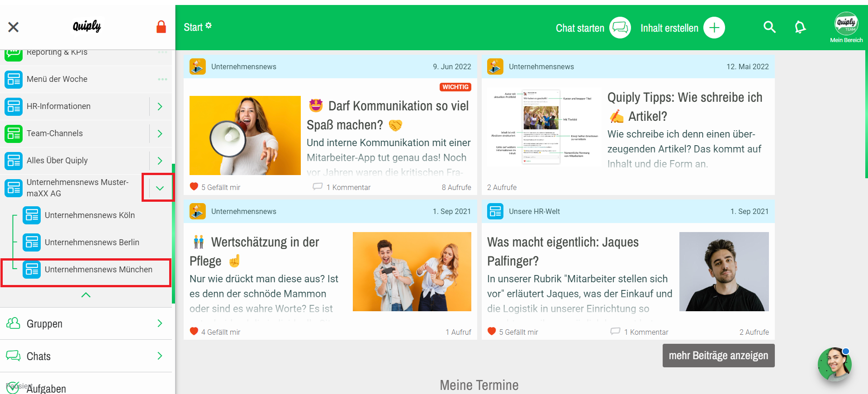
Task: Click comment icon on Darf Kommunikation post
Action: 318,186
